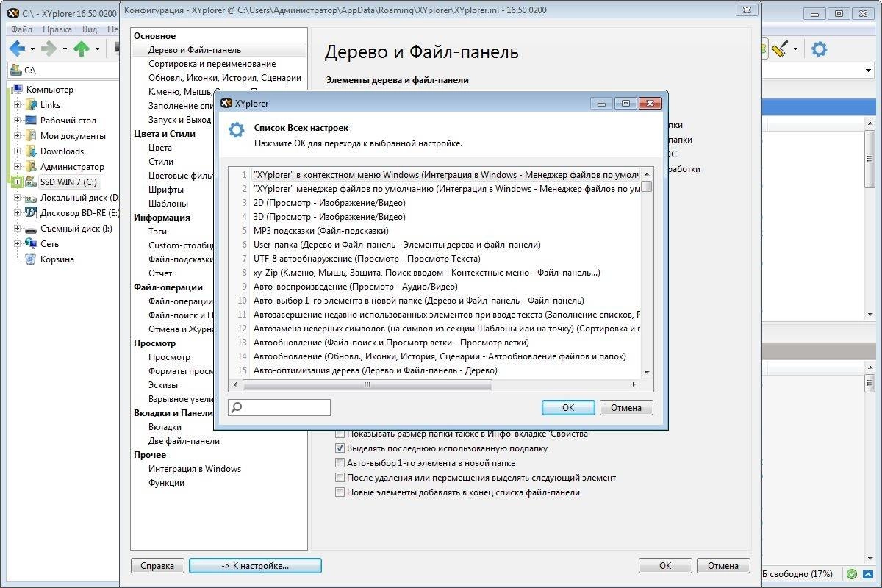Click the '-> К настройке...' button
Viewport: 882px width, 588px height.
point(255,566)
